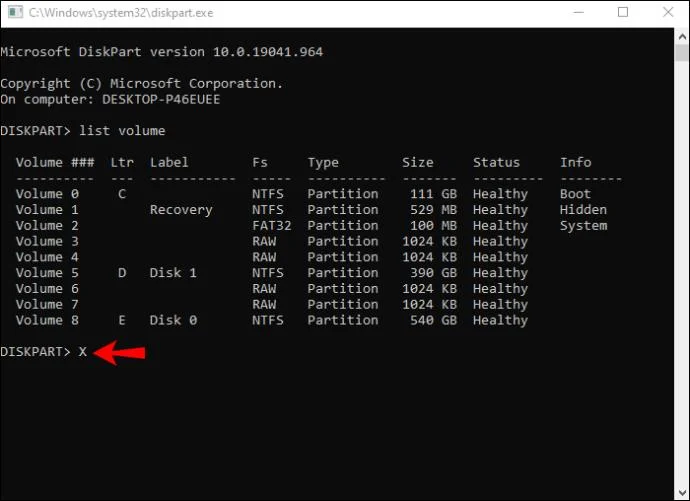Viewport: 690px width, 501px height.
Task: Click the 'list volume' command text
Action: point(122,131)
